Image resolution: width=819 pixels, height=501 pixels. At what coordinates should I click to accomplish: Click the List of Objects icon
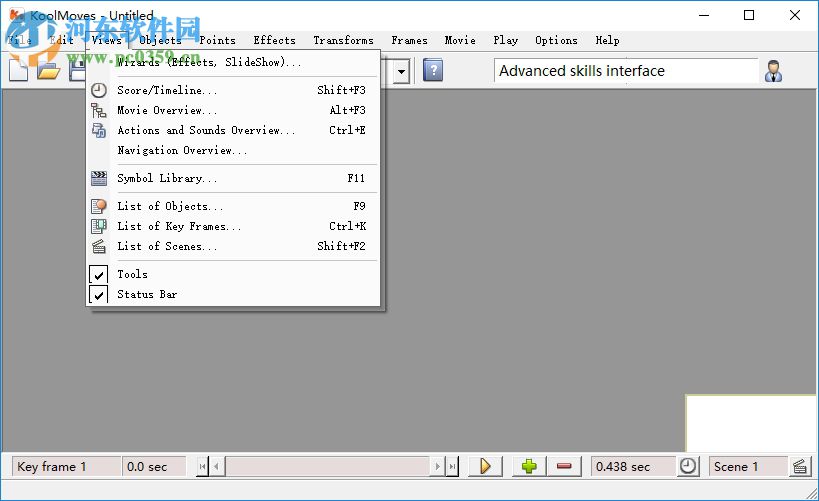click(99, 206)
